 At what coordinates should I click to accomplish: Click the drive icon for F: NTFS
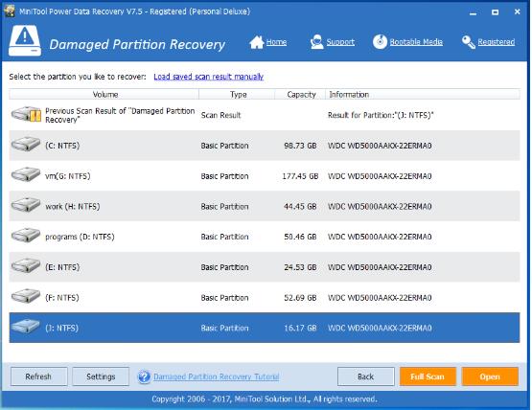(x=26, y=297)
